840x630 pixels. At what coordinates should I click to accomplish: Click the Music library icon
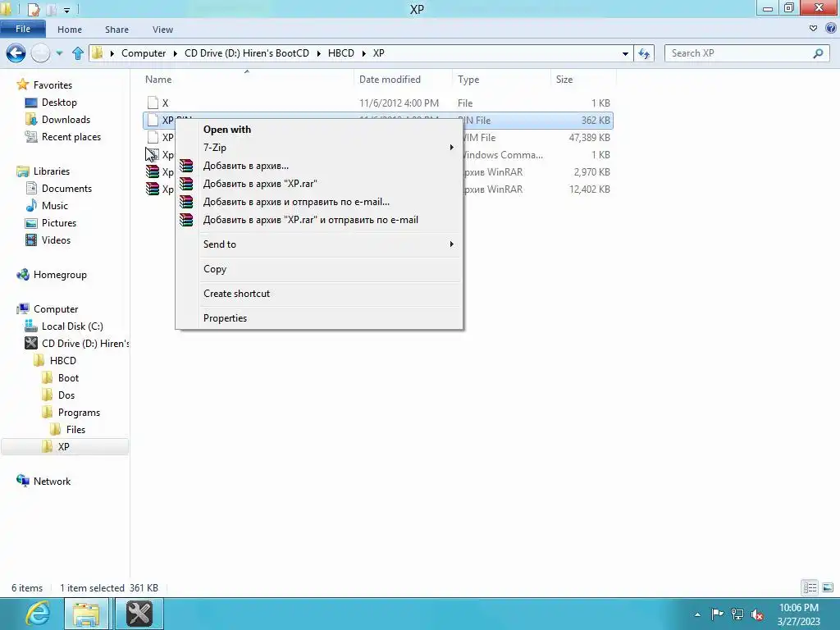coord(31,206)
